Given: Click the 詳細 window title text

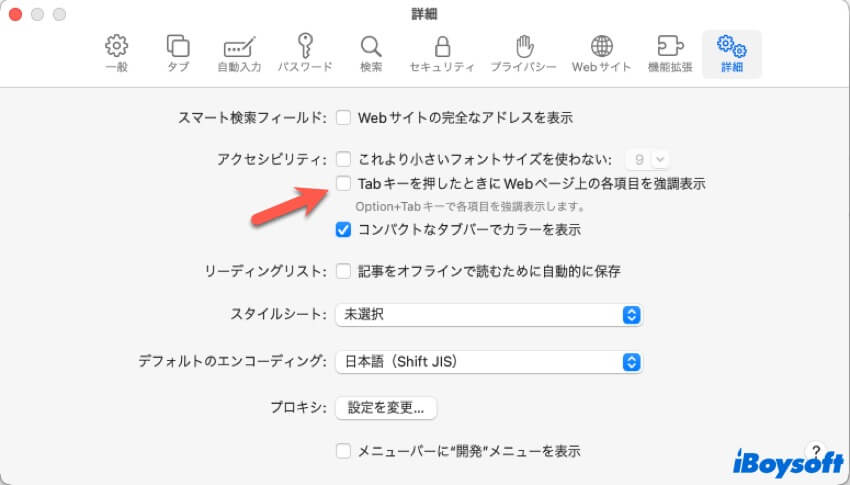Looking at the screenshot, I should (x=424, y=14).
